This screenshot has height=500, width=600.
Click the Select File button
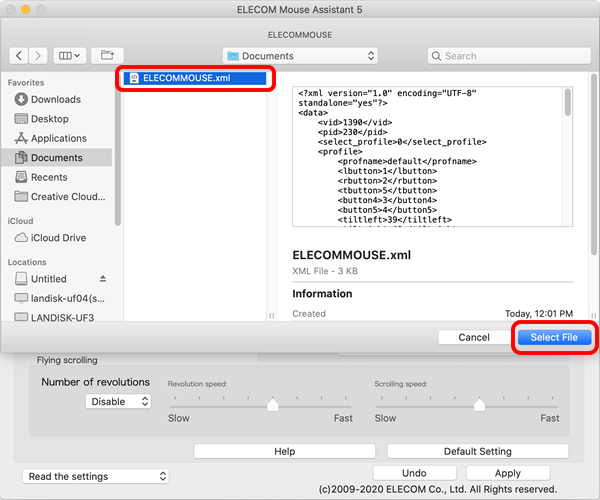[554, 337]
